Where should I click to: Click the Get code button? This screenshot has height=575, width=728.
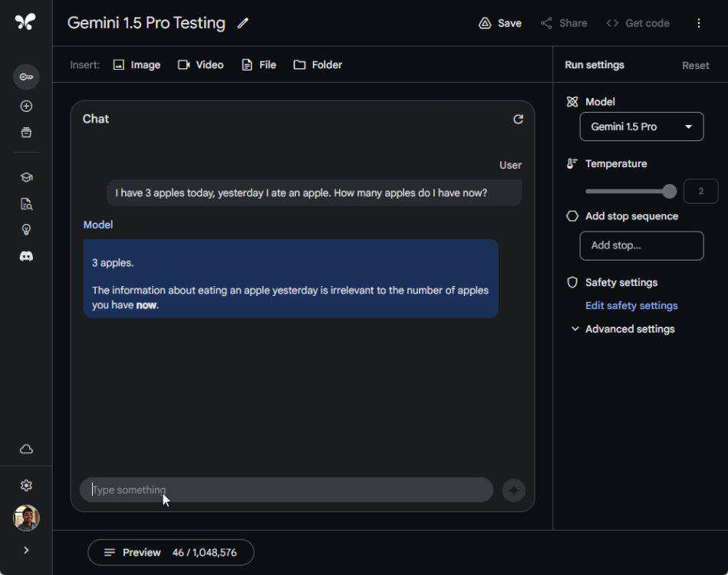638,23
